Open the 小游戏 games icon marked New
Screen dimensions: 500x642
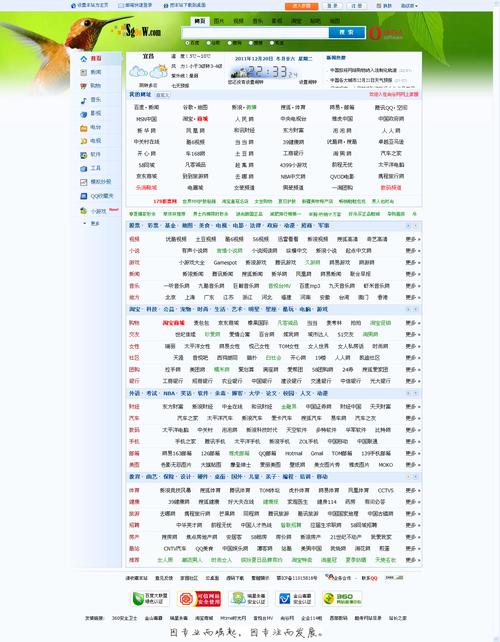pos(84,211)
